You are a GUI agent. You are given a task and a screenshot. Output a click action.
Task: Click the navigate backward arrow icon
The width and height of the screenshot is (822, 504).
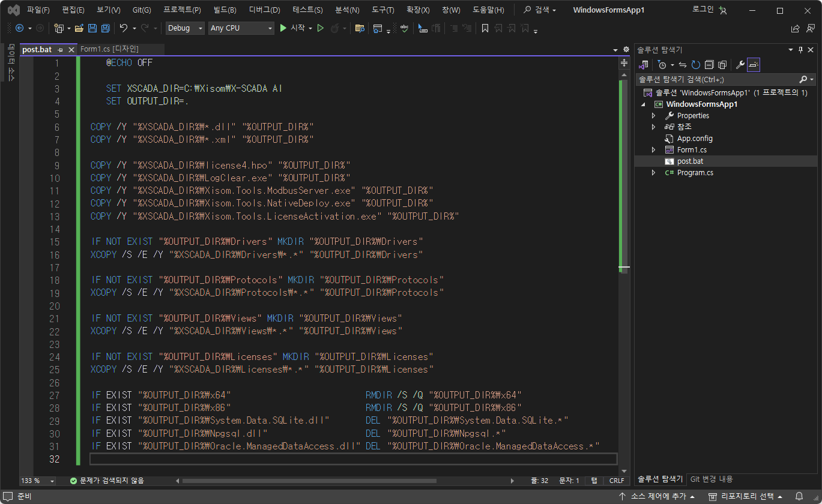coord(20,28)
